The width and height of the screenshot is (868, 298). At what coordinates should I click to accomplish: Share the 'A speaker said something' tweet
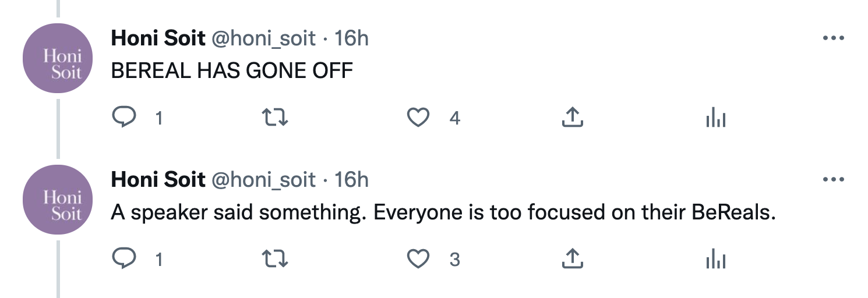pyautogui.click(x=571, y=259)
